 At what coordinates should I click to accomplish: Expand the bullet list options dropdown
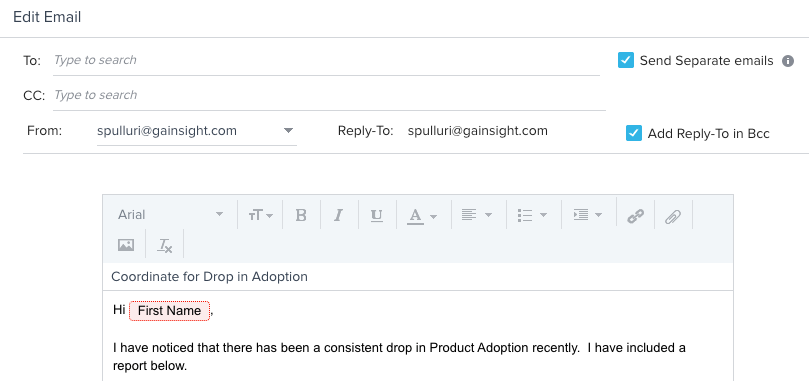tap(532, 215)
